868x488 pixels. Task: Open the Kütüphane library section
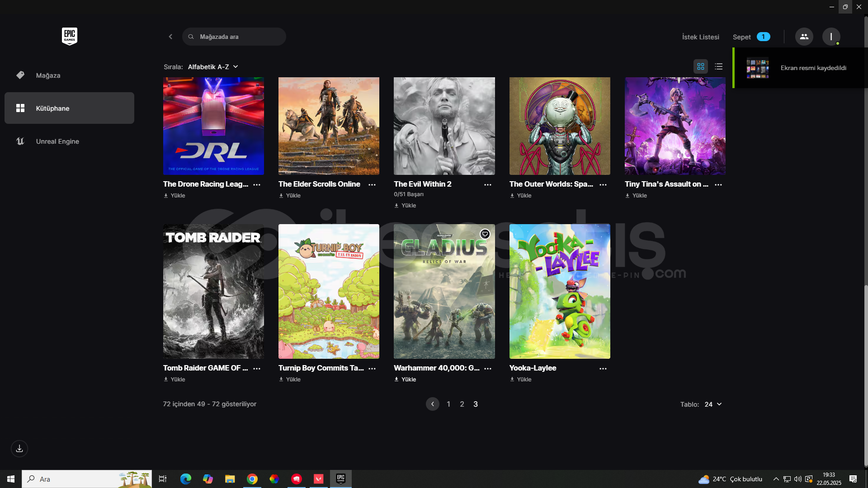[69, 108]
